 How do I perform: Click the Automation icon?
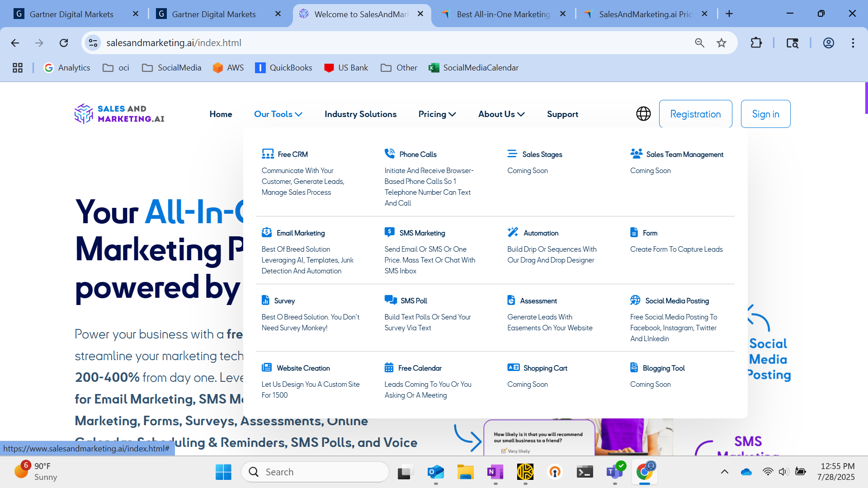(513, 232)
